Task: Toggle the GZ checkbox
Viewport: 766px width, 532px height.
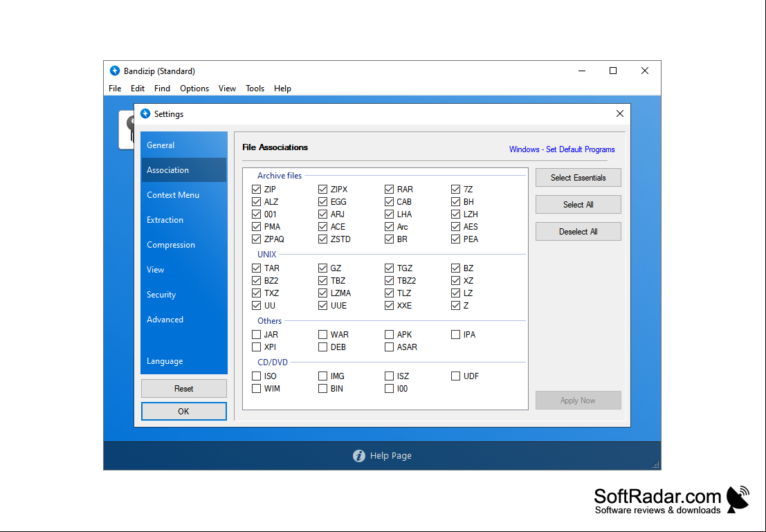Action: 323,268
